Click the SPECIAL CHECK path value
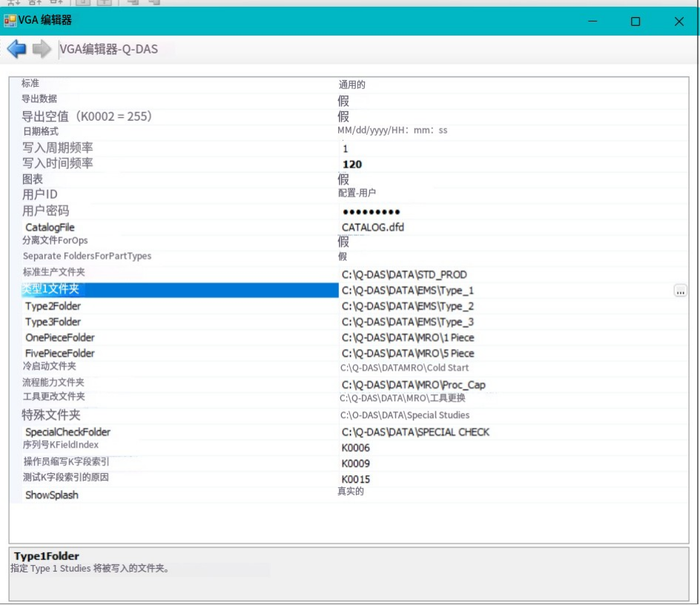Viewport: 700px width, 605px height. (x=415, y=432)
